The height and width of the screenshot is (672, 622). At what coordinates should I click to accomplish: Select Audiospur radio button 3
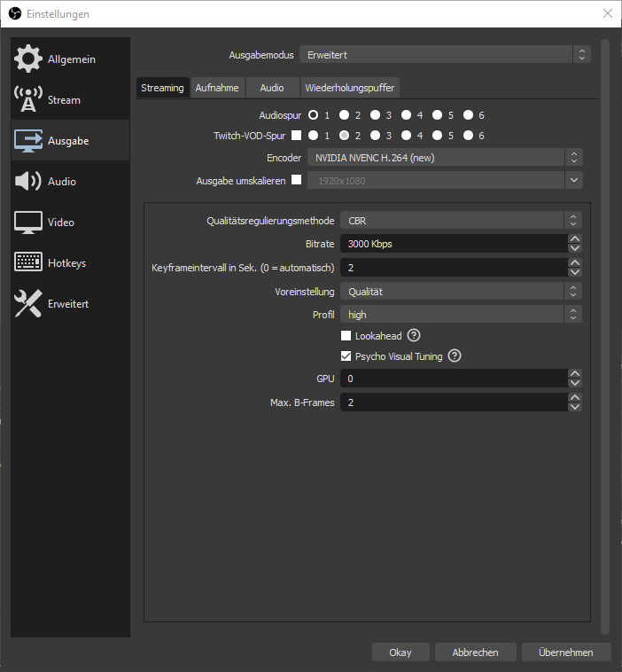pyautogui.click(x=376, y=115)
